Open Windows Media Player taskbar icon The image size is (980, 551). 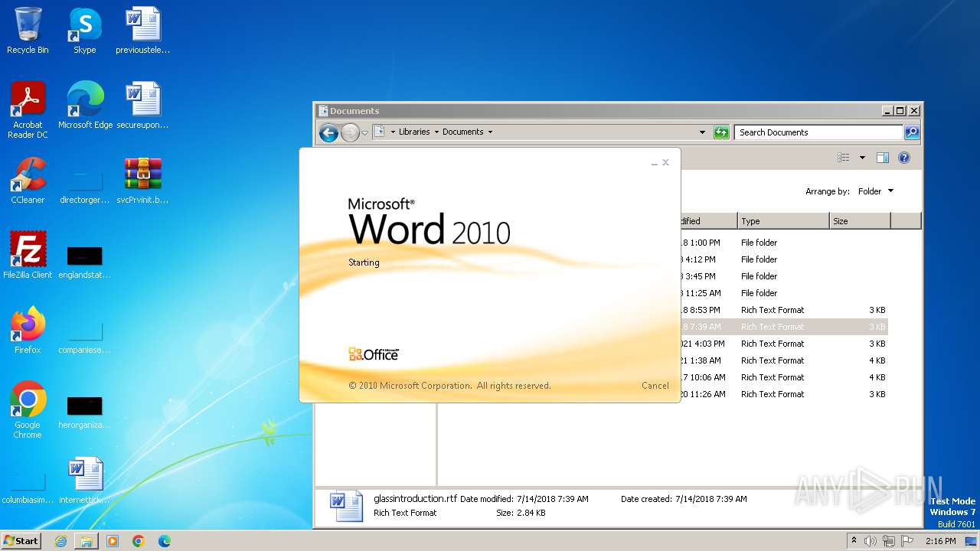113,541
